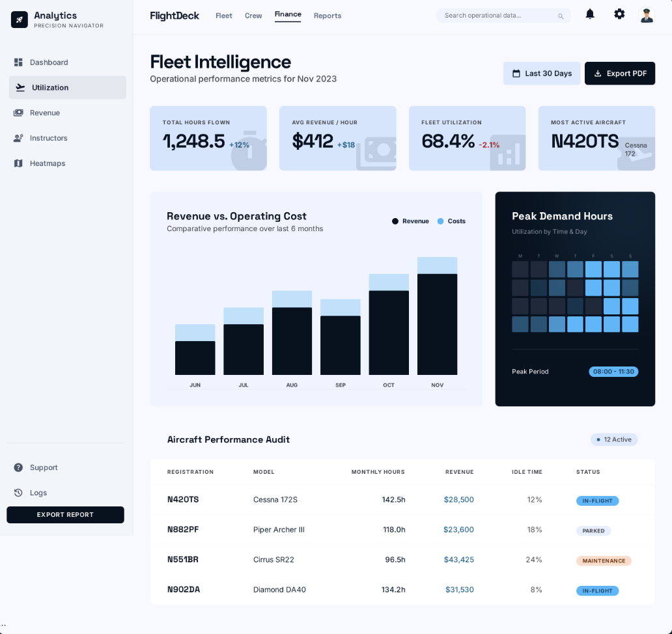Image resolution: width=672 pixels, height=634 pixels.
Task: Open the Revenue section via its sidebar icon
Action: tap(18, 113)
